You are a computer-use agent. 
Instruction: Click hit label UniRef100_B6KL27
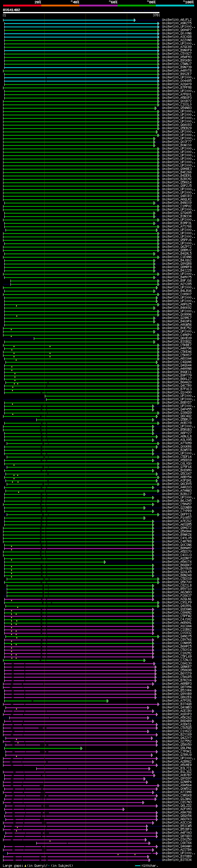(177, 379)
